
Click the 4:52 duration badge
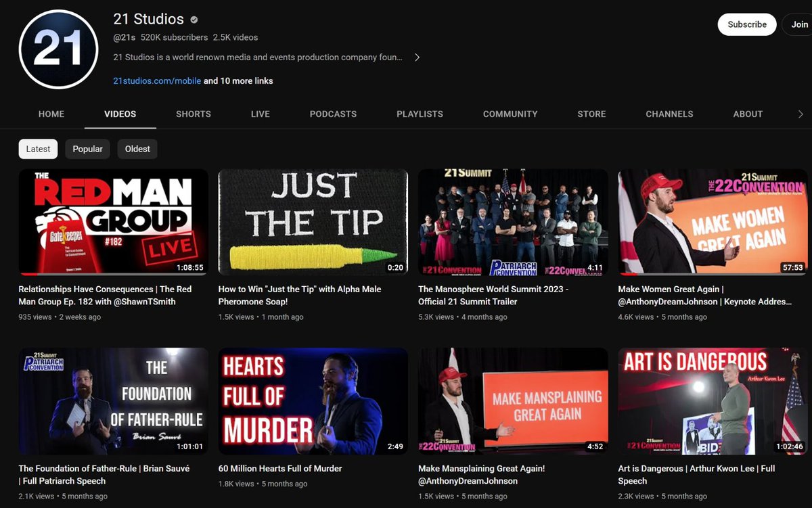pyautogui.click(x=595, y=446)
